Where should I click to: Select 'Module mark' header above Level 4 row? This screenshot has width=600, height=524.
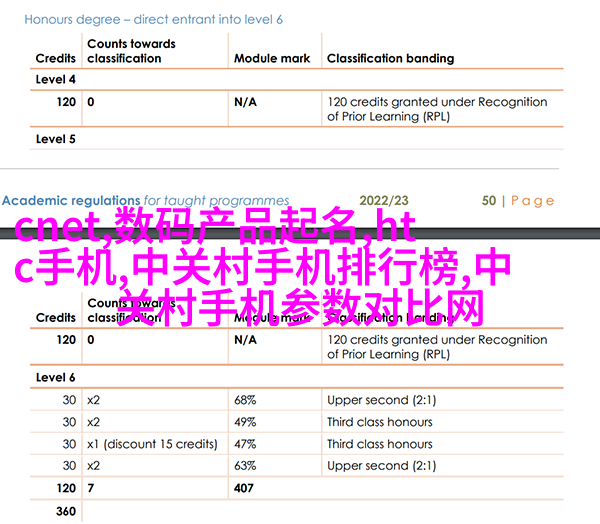[x=272, y=58]
